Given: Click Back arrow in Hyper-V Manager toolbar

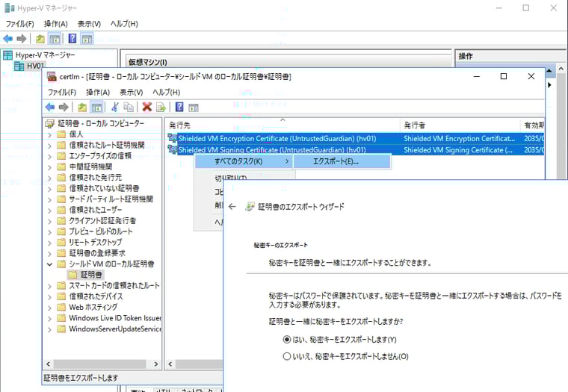Looking at the screenshot, I should click(8, 38).
